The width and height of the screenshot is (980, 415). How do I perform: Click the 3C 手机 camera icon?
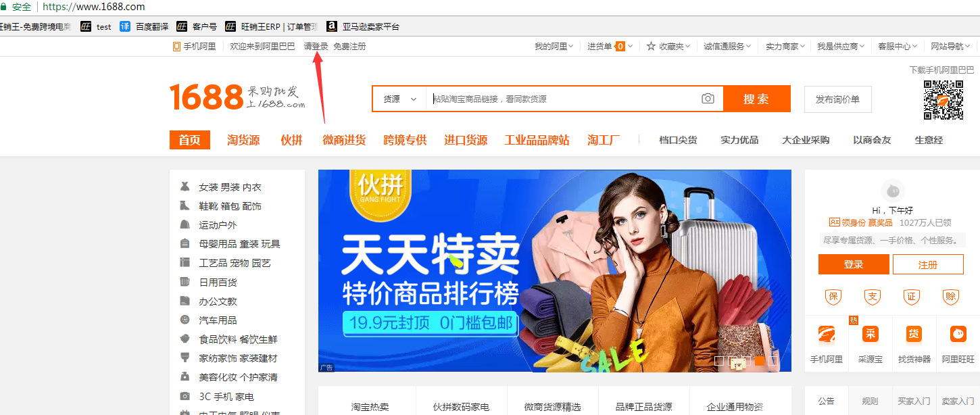[x=185, y=396]
